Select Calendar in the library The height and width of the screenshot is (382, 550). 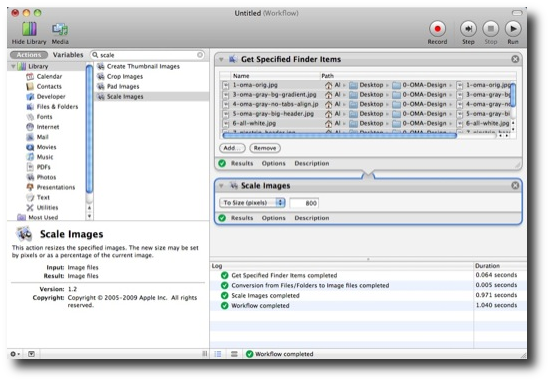[49, 76]
